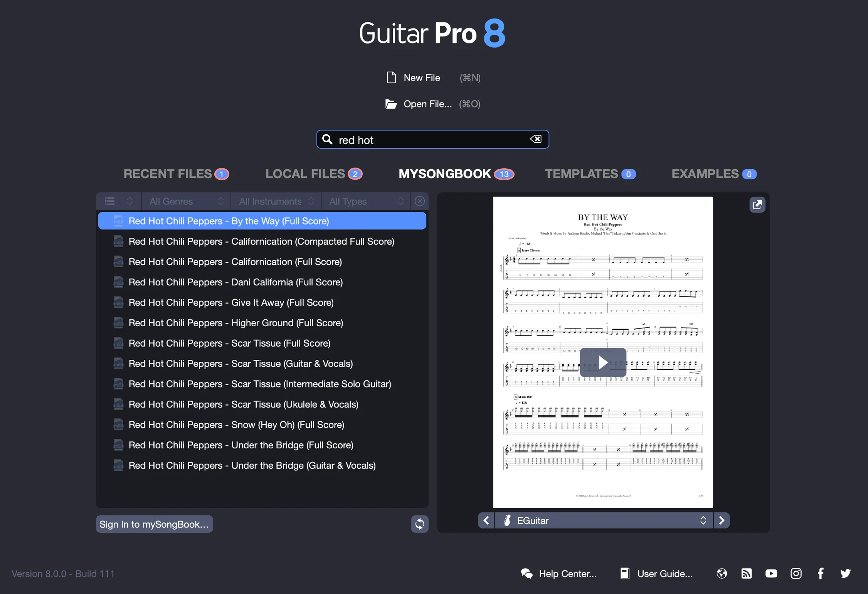Click mSB icon beside Dani California

pos(118,282)
